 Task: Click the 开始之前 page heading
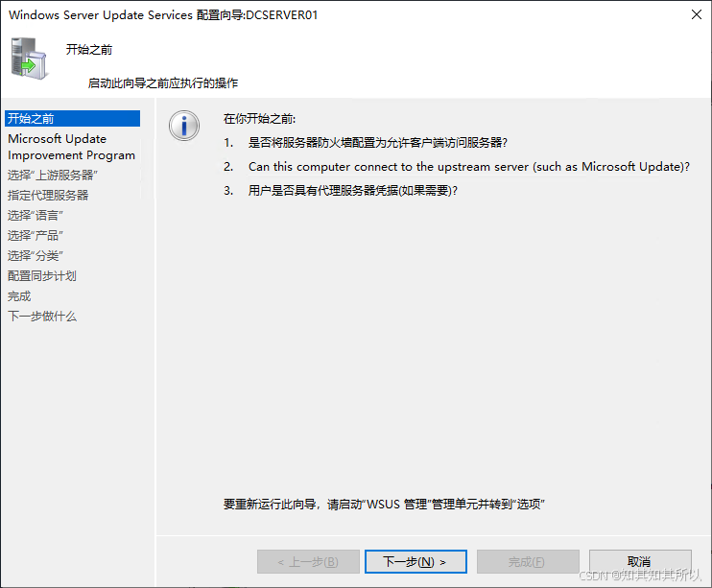(x=89, y=50)
